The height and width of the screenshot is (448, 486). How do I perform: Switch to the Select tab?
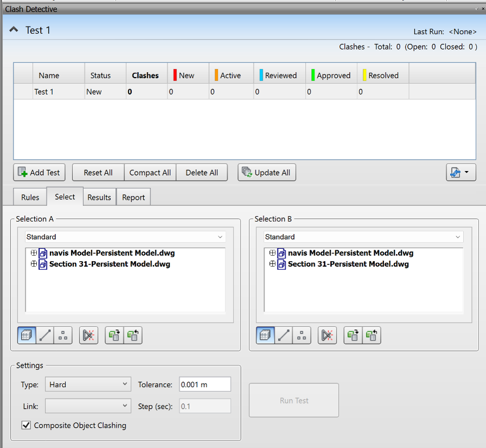[65, 197]
